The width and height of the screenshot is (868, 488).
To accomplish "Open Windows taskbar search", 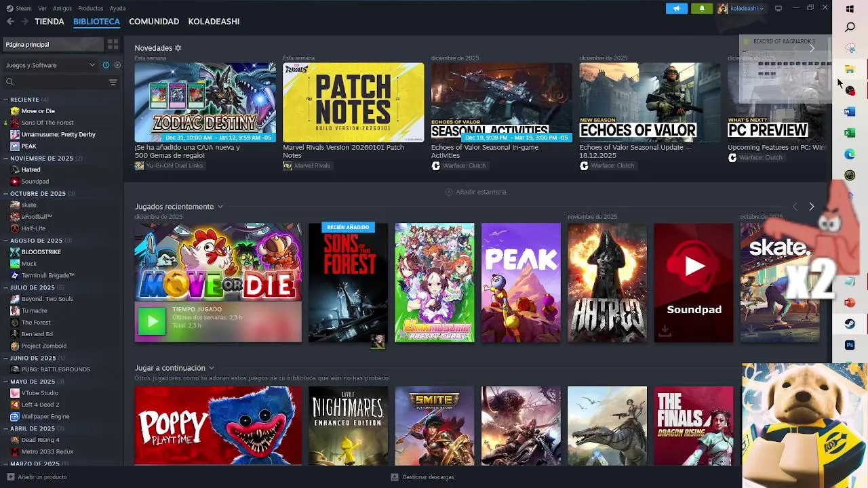I will click(850, 28).
